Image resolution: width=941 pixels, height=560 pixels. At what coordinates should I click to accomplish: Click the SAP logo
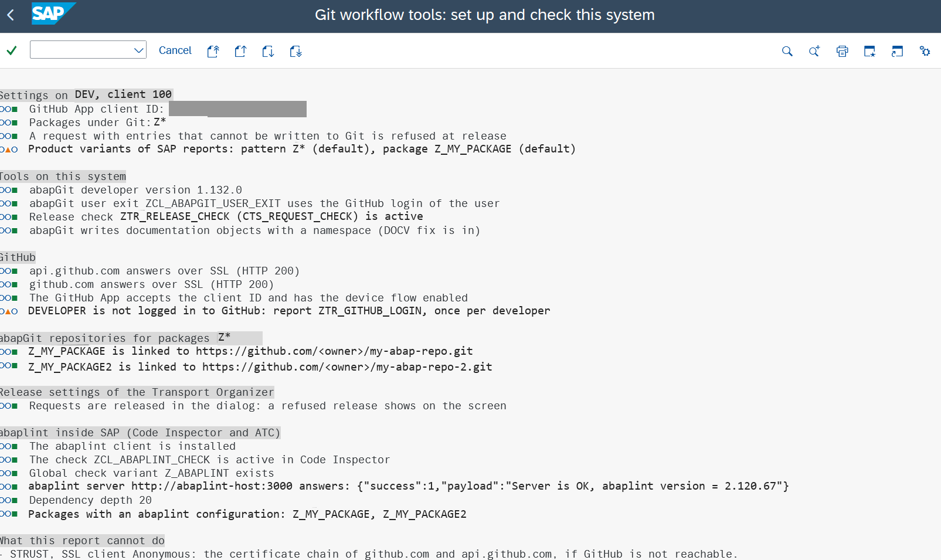(x=53, y=13)
